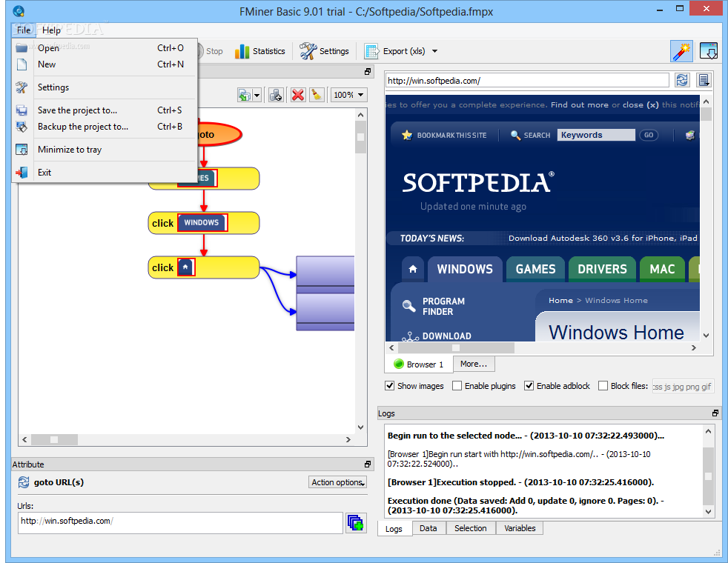This screenshot has width=728, height=563.
Task: Switch to the Data tab
Action: click(428, 528)
